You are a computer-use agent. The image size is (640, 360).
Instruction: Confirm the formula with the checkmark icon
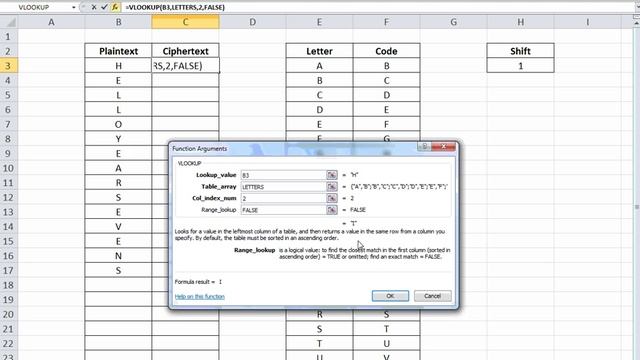104,7
